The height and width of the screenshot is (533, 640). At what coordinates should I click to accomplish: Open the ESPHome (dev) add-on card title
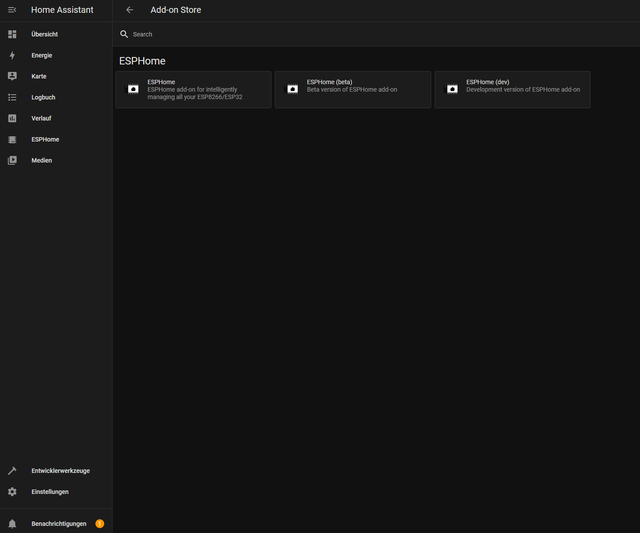pyautogui.click(x=488, y=82)
